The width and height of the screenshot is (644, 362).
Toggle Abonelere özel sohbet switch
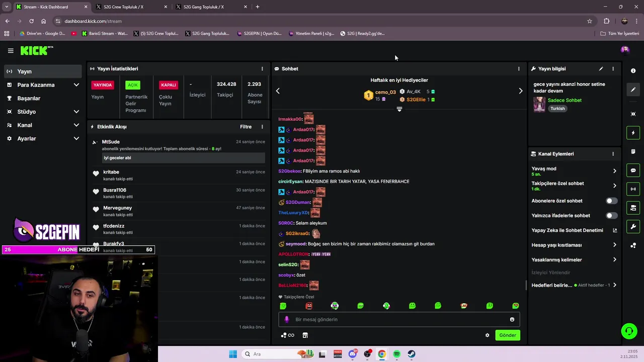coord(611,201)
